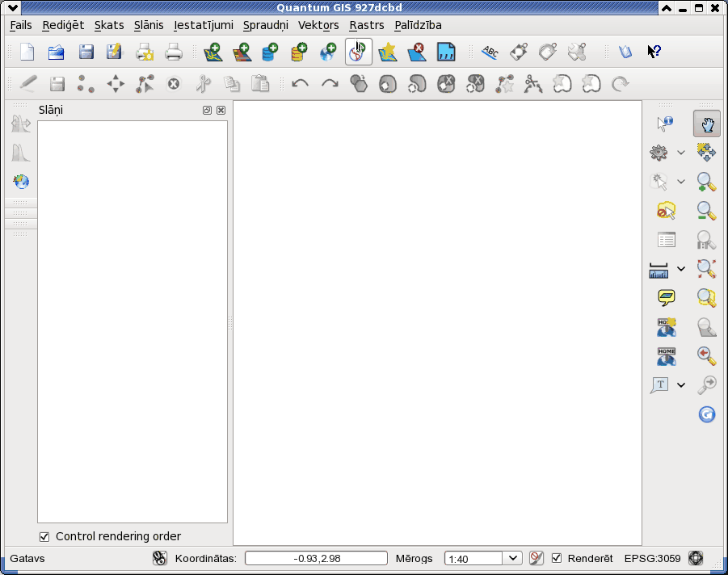Click New Bookmark icon
The image size is (728, 575).
coord(667,327)
